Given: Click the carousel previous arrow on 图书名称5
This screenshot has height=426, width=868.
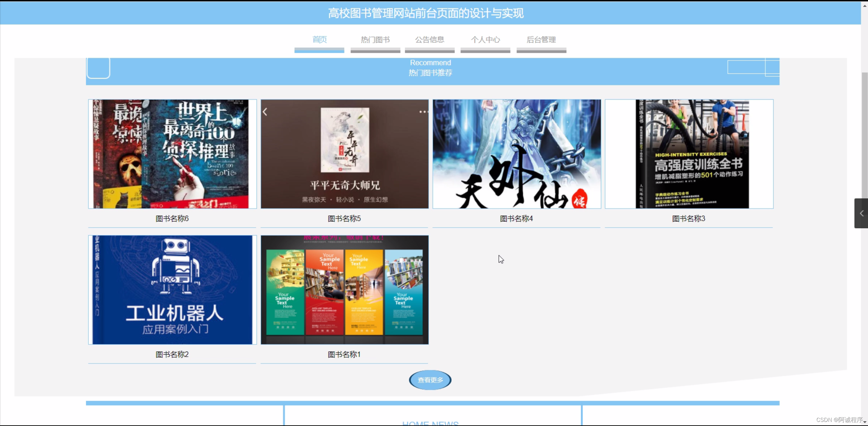Looking at the screenshot, I should 265,111.
